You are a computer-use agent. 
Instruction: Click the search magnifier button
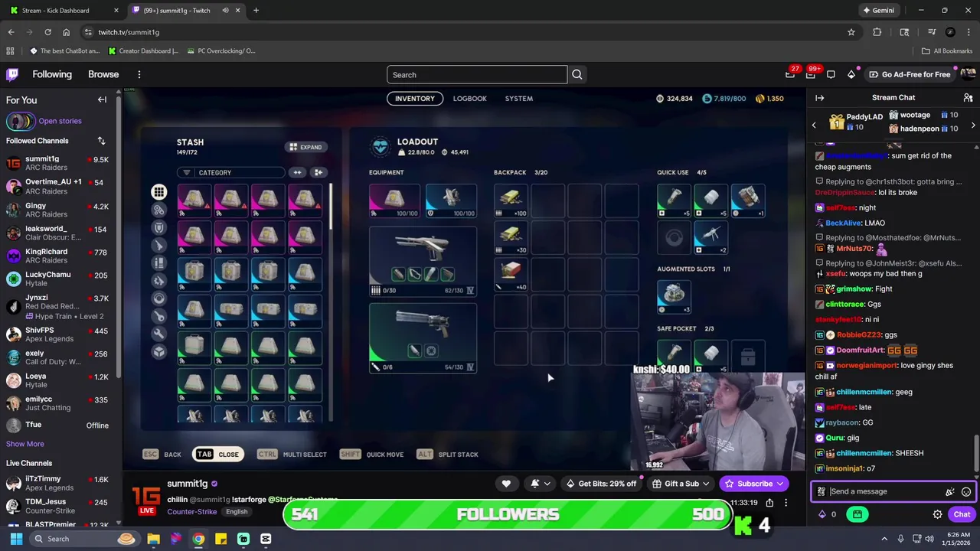click(577, 74)
